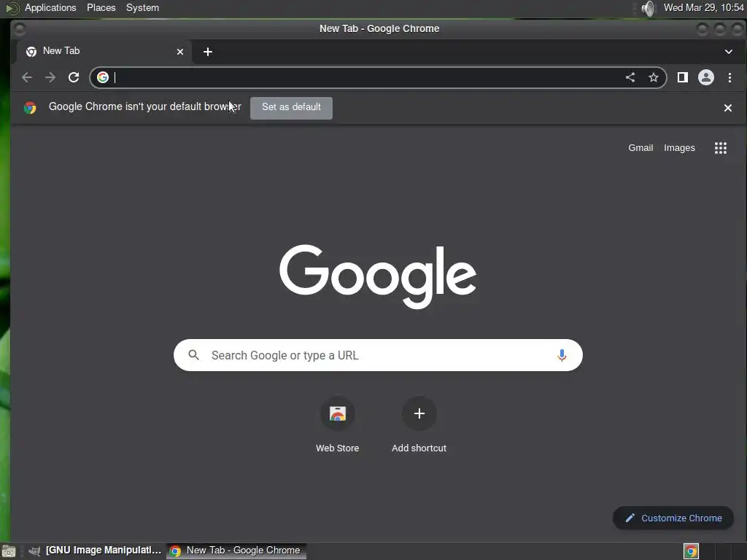Open Chrome's three-dot menu

coord(729,77)
